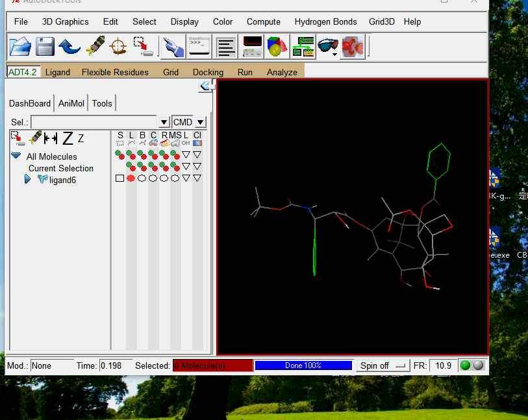The width and height of the screenshot is (528, 420).
Task: Expand the ligand6 molecule tree node
Action: pyautogui.click(x=28, y=179)
